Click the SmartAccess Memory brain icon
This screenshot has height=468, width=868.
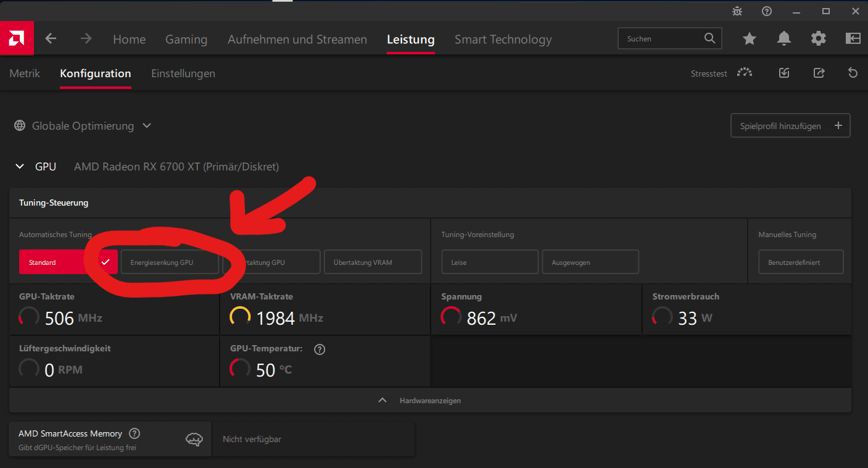194,439
